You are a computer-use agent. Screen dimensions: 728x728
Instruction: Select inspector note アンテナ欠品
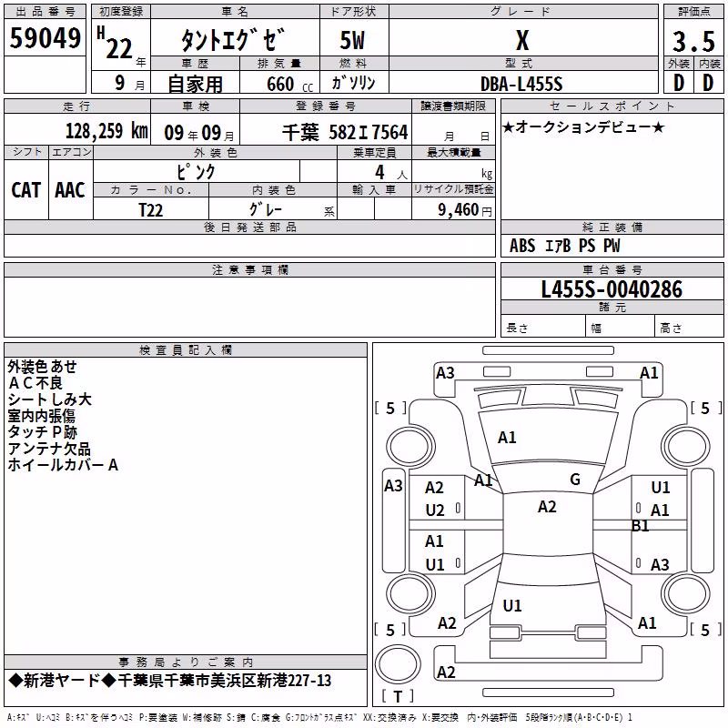point(49,449)
